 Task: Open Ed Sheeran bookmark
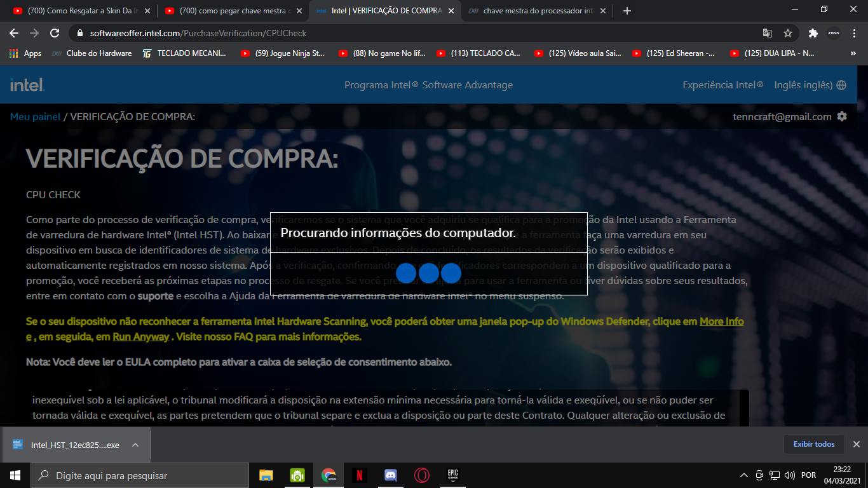click(674, 53)
